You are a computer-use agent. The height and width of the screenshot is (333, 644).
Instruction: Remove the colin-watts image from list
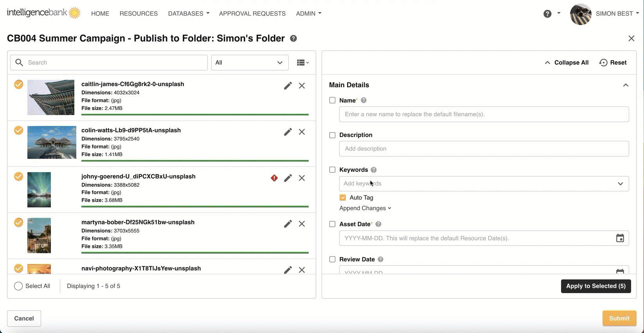point(302,132)
